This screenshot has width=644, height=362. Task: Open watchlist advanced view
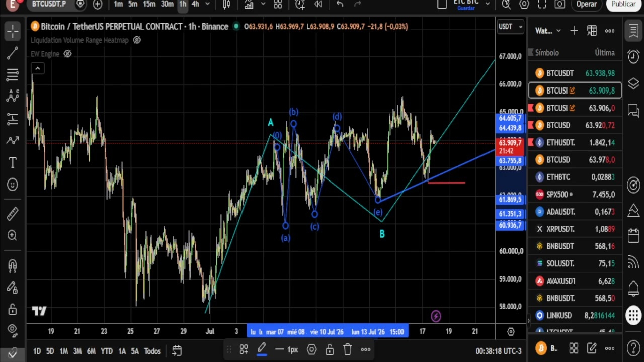pos(592,31)
